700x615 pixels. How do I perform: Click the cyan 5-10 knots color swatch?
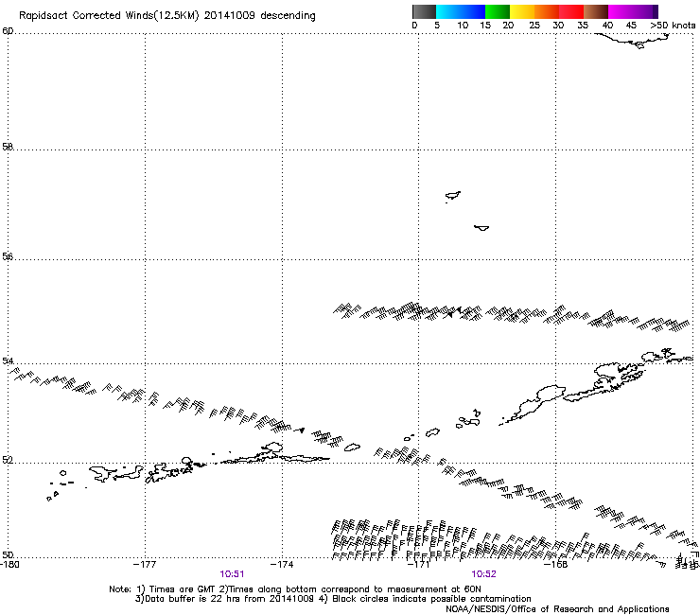448,11
